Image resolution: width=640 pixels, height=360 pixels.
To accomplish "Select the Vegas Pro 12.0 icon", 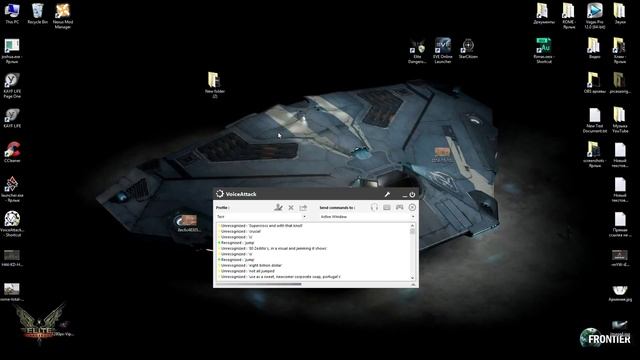I will pyautogui.click(x=594, y=16).
